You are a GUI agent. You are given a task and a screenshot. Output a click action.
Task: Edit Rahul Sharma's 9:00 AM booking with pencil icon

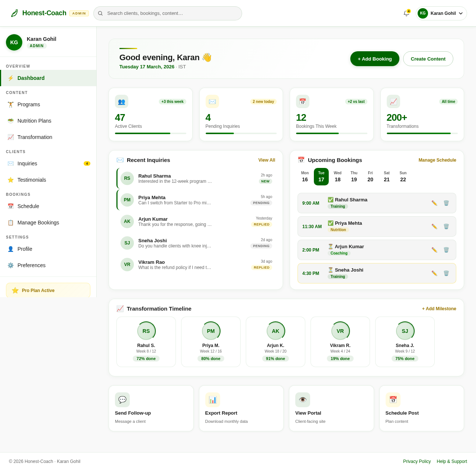click(x=434, y=203)
